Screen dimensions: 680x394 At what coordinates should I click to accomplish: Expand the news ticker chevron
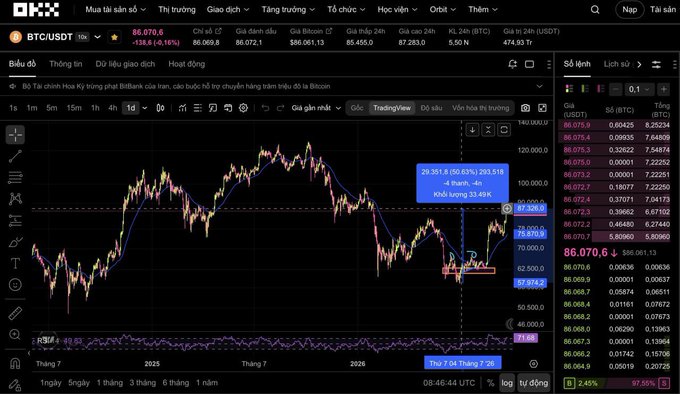(x=539, y=86)
